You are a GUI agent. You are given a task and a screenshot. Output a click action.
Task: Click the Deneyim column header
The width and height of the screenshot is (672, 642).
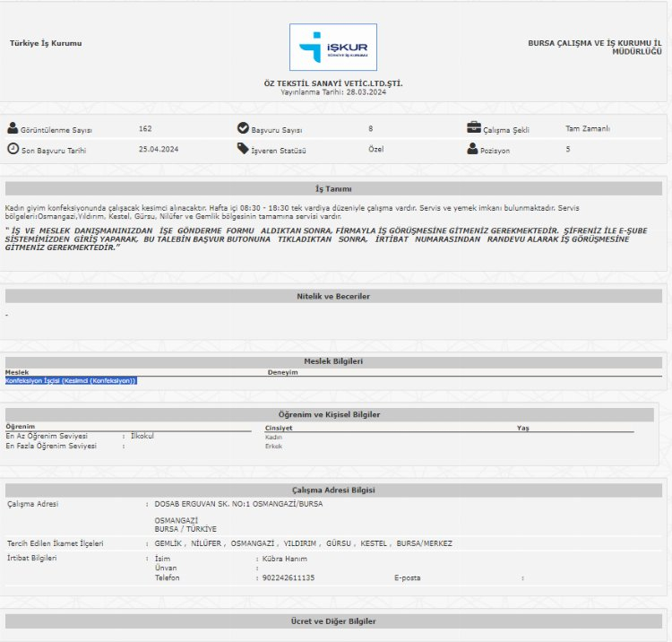(282, 372)
